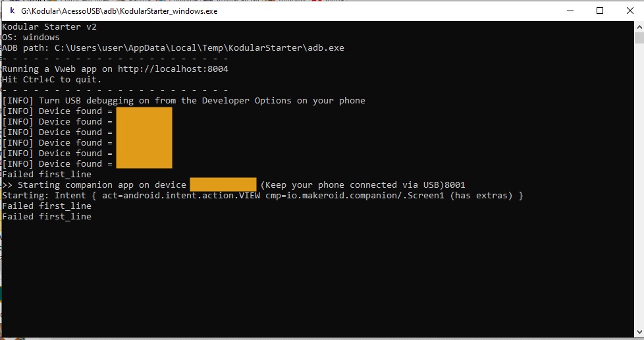Viewport: 644px width, 340px height.
Task: Minimize the KodularStarter console window
Action: tap(570, 11)
